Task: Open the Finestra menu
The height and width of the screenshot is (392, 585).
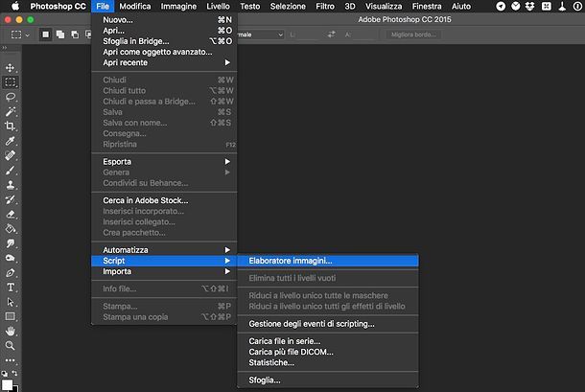Action: [x=427, y=7]
